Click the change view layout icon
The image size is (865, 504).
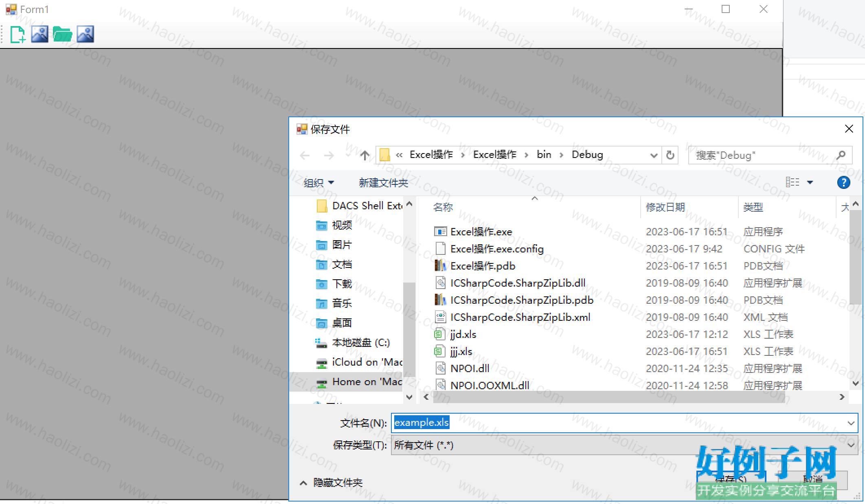point(792,182)
